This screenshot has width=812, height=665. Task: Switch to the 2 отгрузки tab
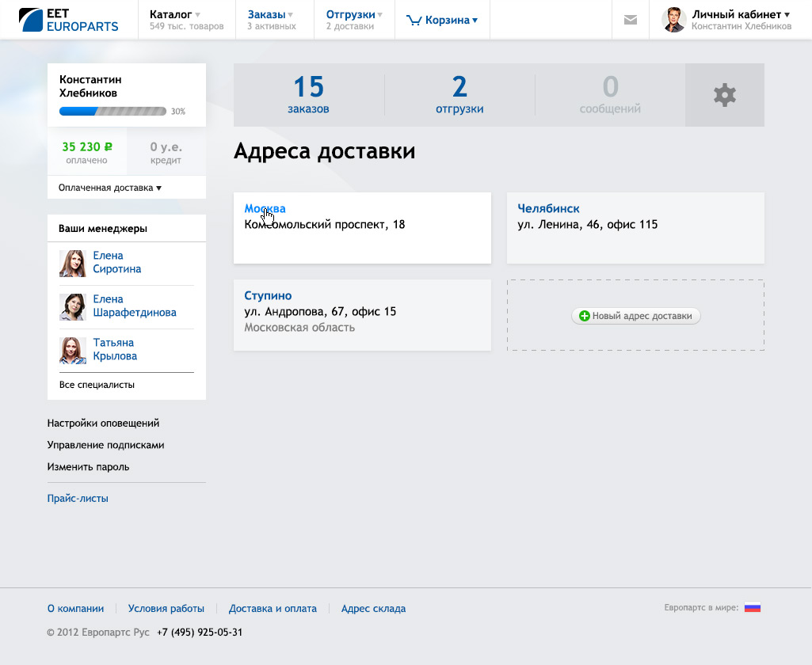(x=459, y=95)
